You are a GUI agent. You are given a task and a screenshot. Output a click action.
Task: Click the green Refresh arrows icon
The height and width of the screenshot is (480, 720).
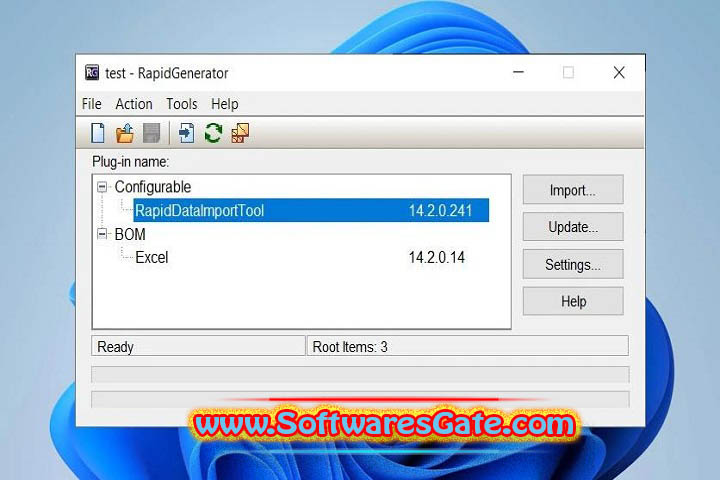coord(213,133)
